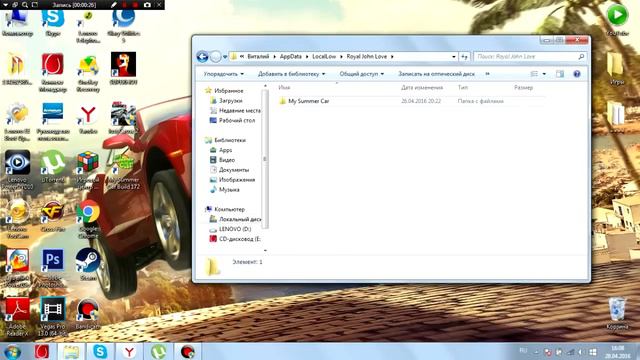Select the My Summer Car folder
The image size is (640, 360).
click(309, 101)
